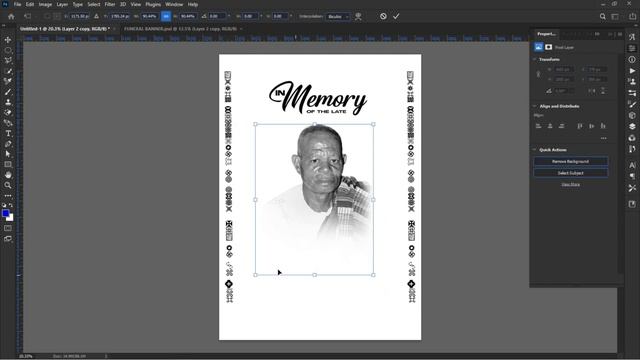
Task: Open the Search icon at top right
Action: [602, 16]
